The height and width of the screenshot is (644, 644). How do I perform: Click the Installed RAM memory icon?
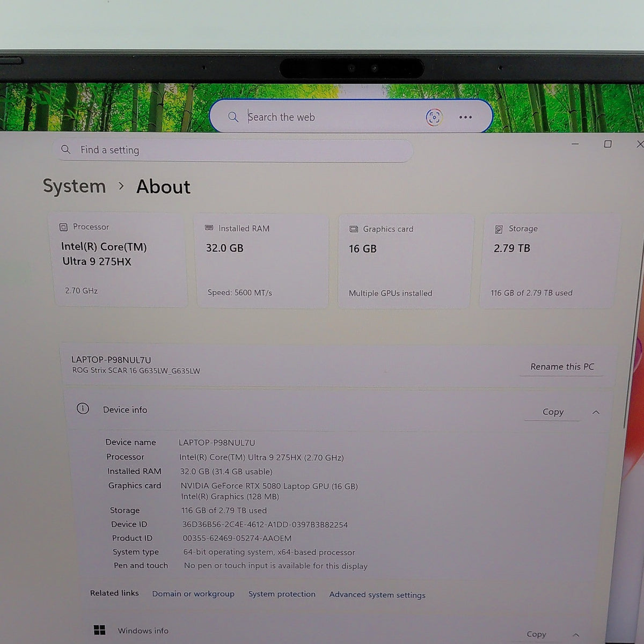[x=209, y=228]
